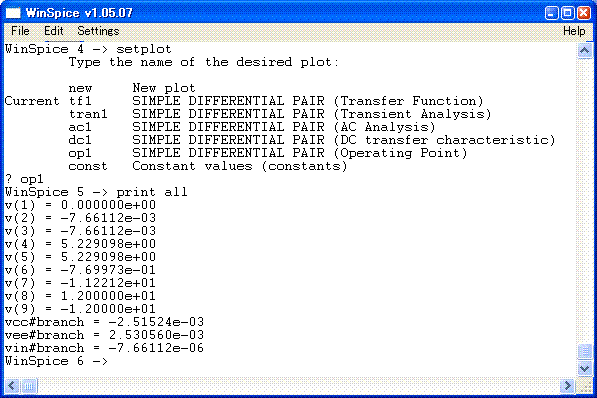Screen dimensions: 597x398
Task: Close the WinSpice window
Action: pyautogui.click(x=584, y=13)
